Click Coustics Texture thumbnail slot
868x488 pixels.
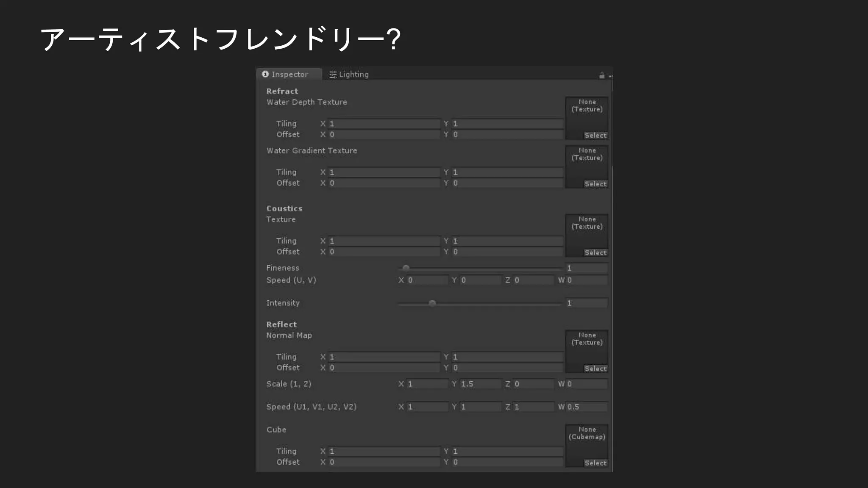point(587,235)
